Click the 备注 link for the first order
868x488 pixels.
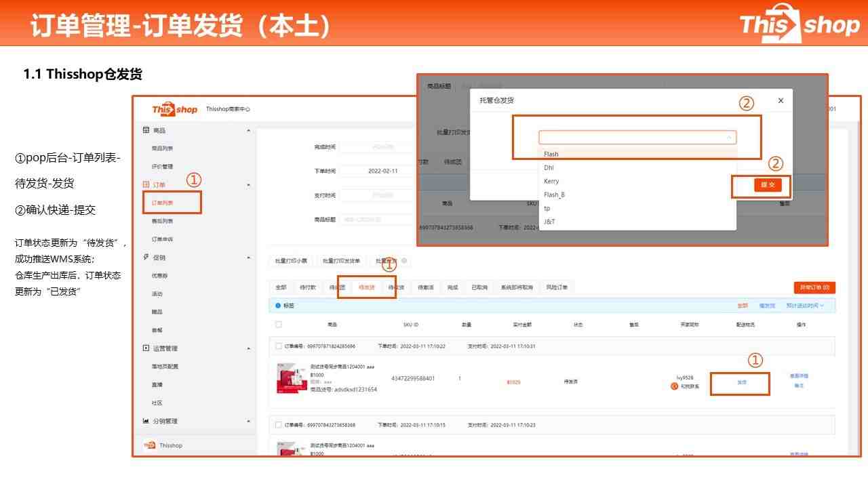click(799, 386)
